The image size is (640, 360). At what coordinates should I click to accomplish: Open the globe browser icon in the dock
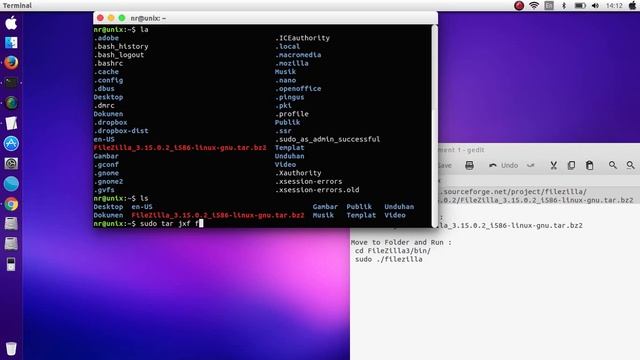click(x=11, y=103)
